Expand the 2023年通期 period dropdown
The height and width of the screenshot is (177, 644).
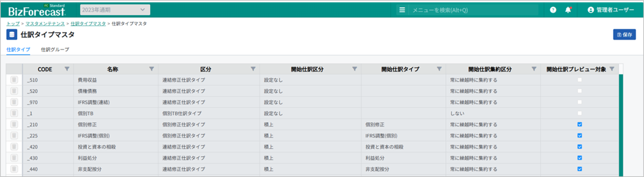[115, 10]
